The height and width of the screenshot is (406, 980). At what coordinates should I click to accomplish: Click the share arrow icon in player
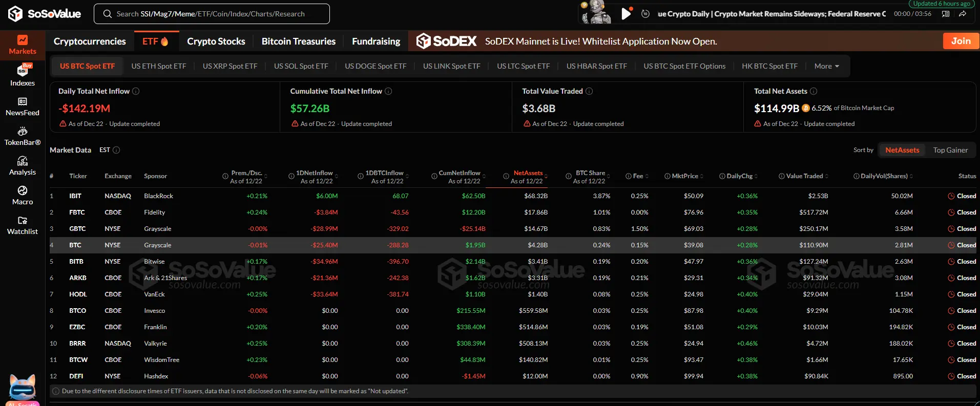coord(963,14)
